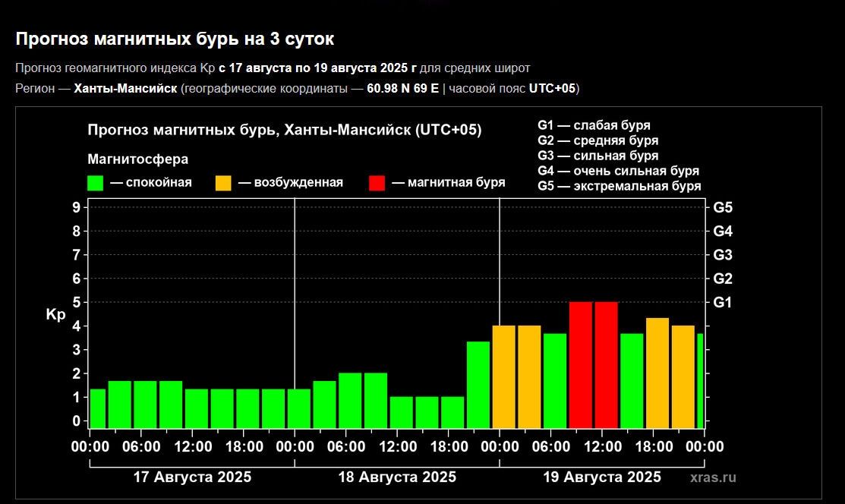Click the G1 marker on the right axis
Screen dimensions: 845x504
click(x=723, y=302)
